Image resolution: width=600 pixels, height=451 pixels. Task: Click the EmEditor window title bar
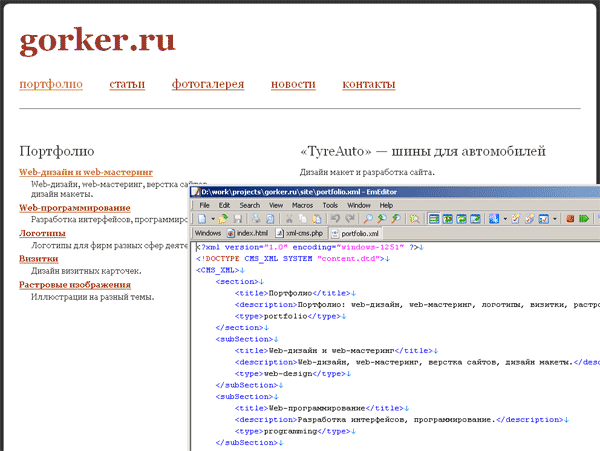(395, 192)
